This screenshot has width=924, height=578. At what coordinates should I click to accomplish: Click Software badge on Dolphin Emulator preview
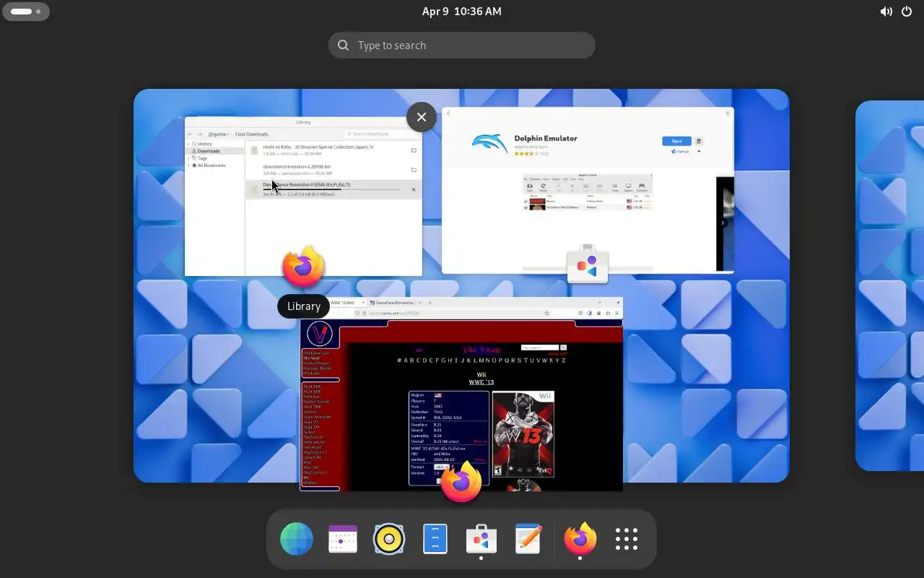pyautogui.click(x=588, y=264)
